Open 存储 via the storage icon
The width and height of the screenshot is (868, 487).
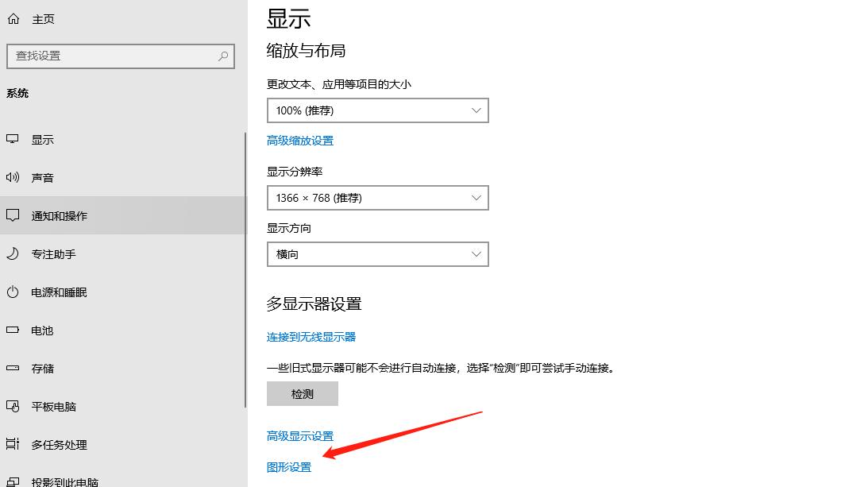[x=13, y=368]
